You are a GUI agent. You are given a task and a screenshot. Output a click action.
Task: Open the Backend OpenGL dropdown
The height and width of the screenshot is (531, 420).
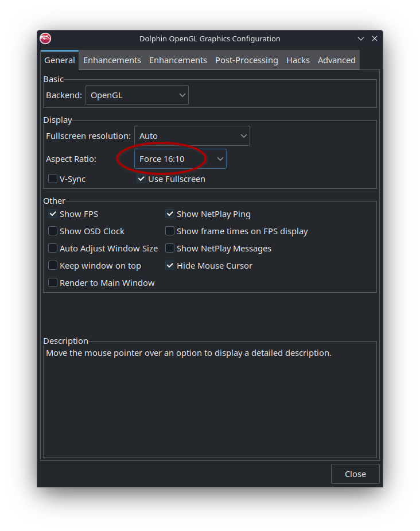coord(137,95)
